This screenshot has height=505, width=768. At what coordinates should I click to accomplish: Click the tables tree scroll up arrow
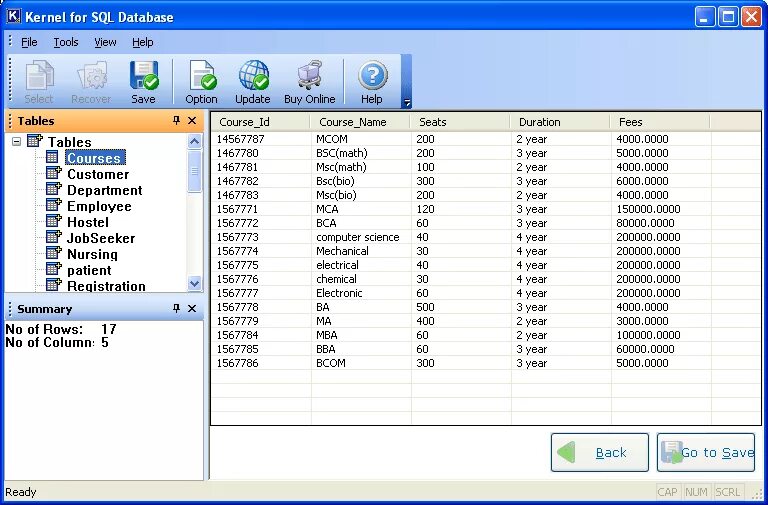[194, 142]
